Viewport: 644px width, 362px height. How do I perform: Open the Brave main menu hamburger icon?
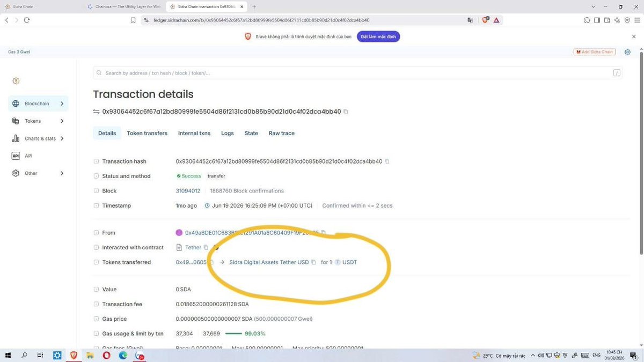point(636,20)
